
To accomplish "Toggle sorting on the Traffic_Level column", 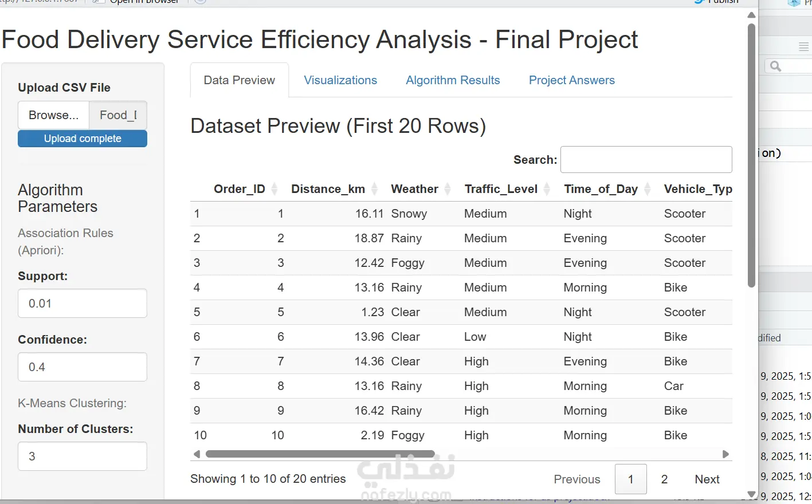I will point(547,189).
